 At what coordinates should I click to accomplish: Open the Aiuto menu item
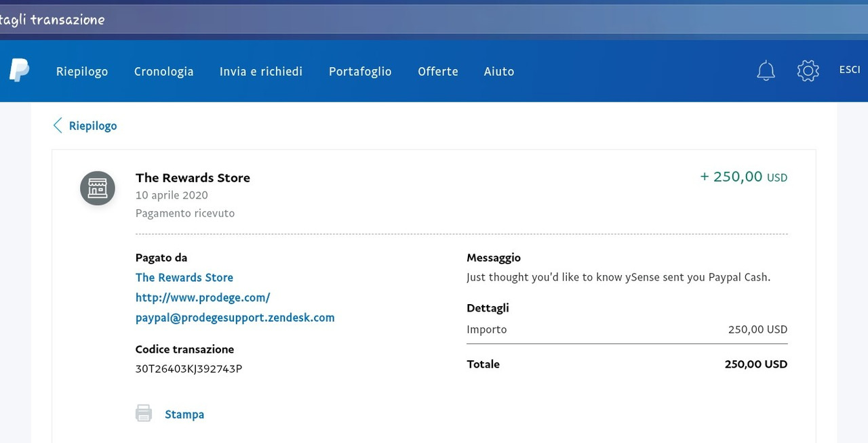pyautogui.click(x=499, y=71)
